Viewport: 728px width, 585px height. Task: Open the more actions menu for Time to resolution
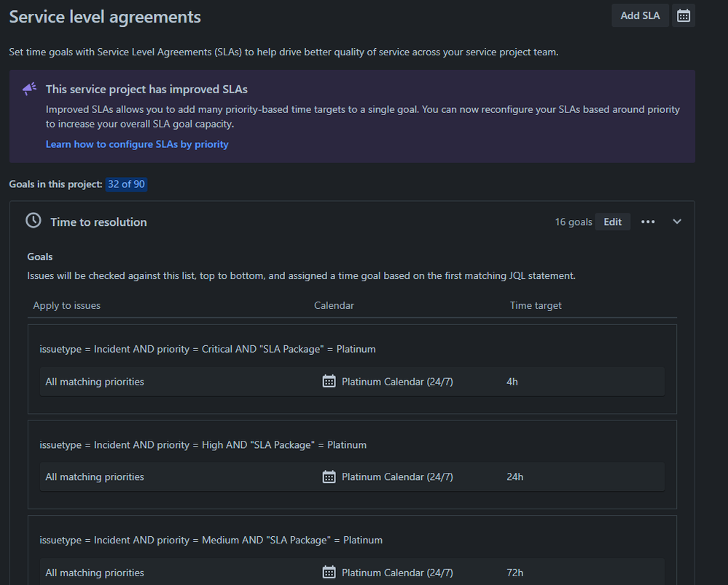point(648,221)
